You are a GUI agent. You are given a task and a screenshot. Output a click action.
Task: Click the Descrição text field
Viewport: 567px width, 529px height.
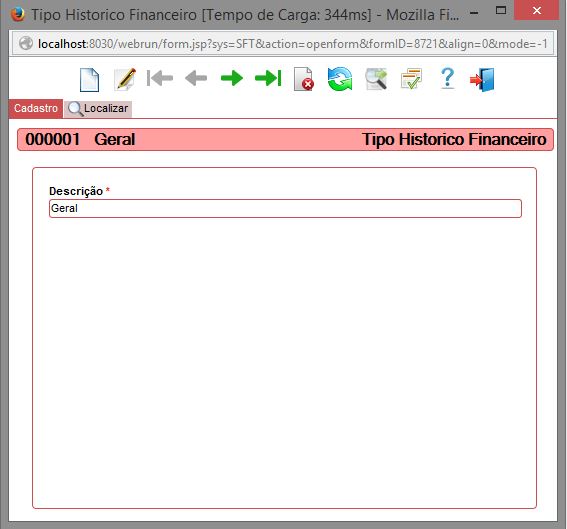[285, 209]
